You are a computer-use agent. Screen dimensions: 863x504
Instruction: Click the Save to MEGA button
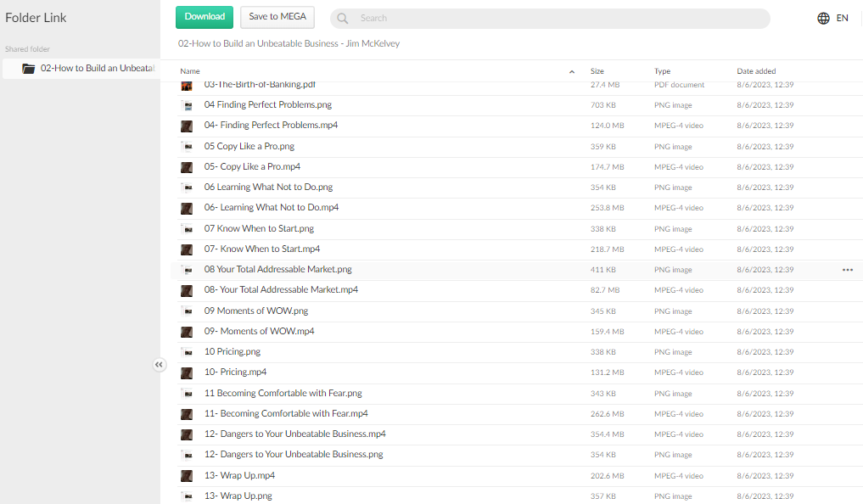point(277,17)
